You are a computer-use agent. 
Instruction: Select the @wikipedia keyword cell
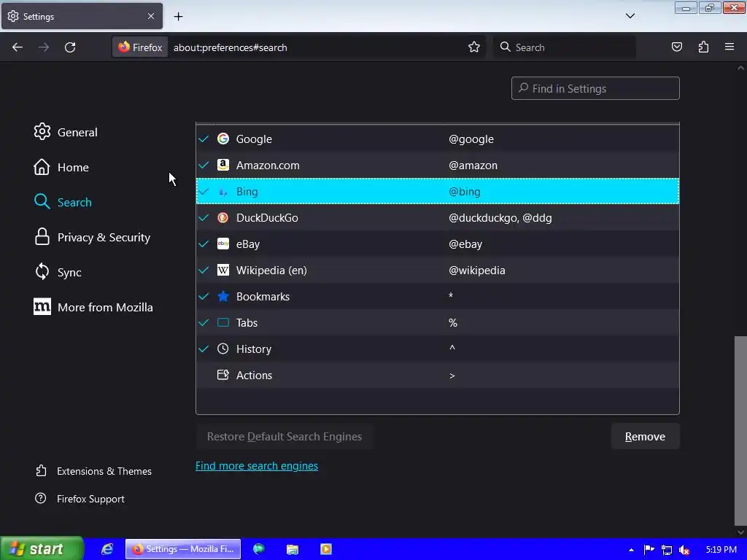(477, 270)
